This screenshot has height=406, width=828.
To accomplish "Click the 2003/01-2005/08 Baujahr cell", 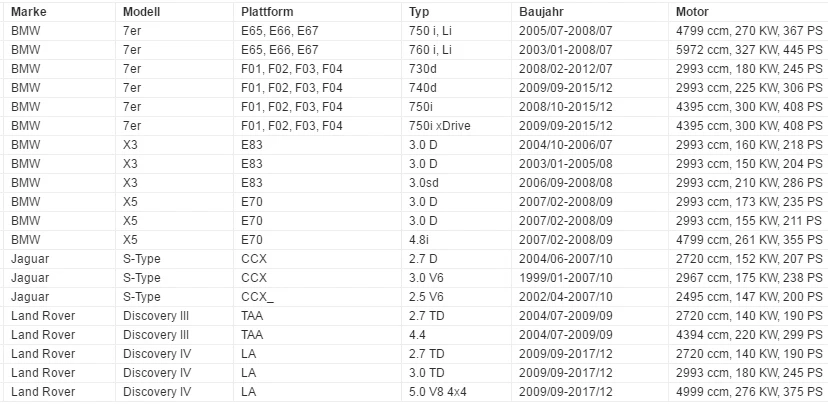I will click(x=590, y=164).
